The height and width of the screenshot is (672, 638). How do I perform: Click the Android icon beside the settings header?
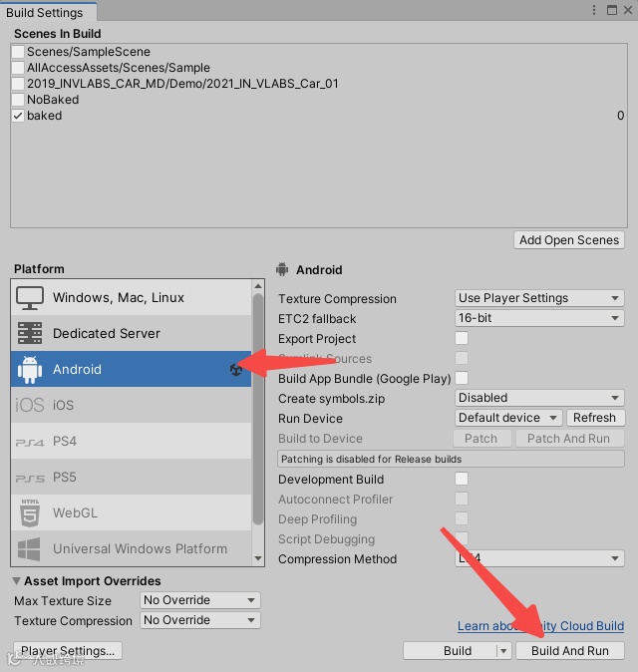click(x=282, y=269)
